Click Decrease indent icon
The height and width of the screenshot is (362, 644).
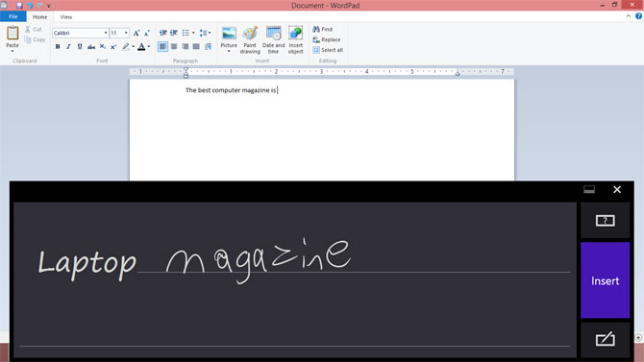pyautogui.click(x=163, y=33)
